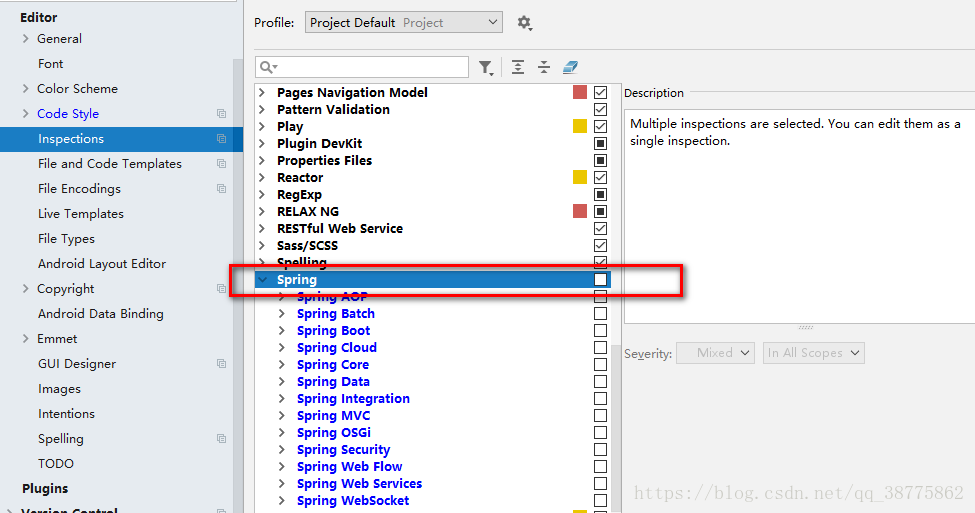
Task: Toggle Properties Files checkbox
Action: click(x=600, y=160)
